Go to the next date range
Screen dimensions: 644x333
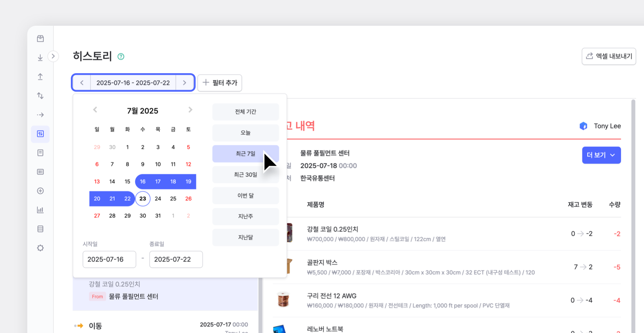(185, 83)
